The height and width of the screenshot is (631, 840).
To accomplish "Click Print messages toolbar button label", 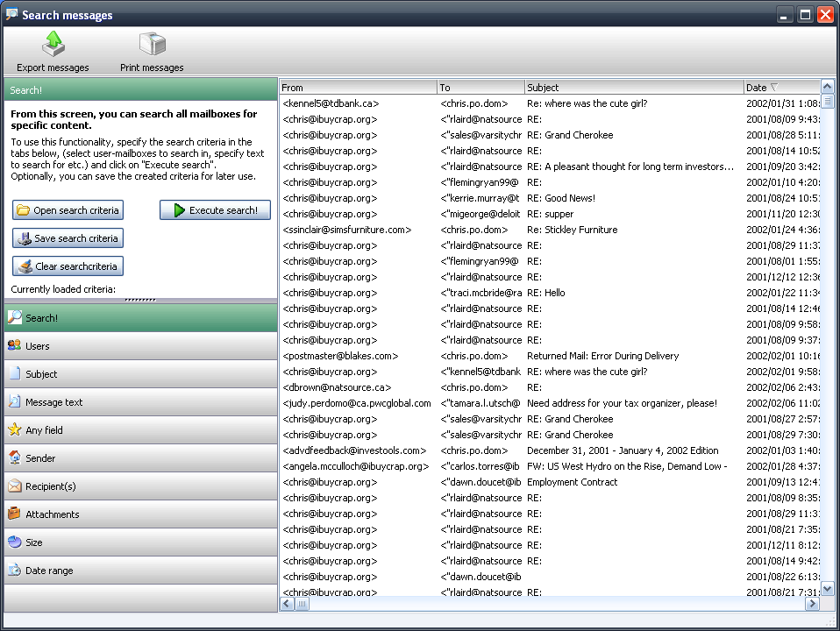I will (x=152, y=67).
